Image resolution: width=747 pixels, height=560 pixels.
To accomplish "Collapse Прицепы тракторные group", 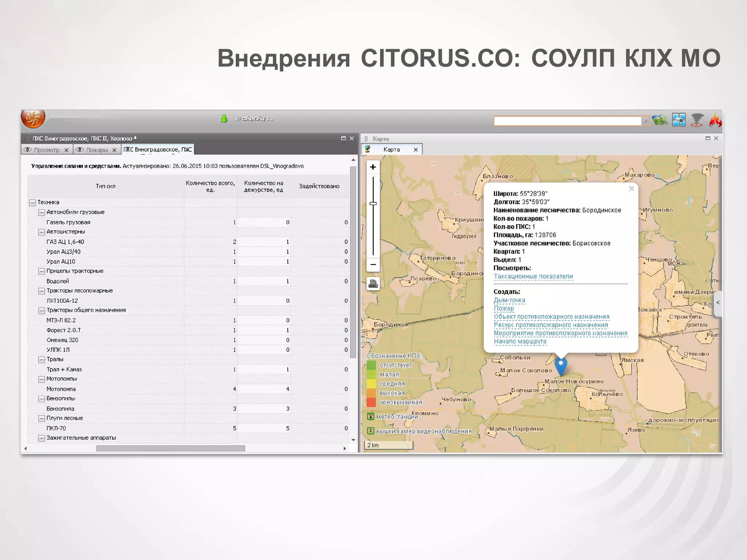I will click(x=42, y=271).
